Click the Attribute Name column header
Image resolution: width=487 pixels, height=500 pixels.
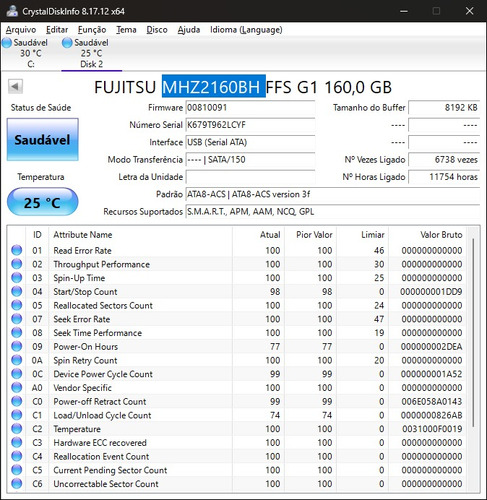(140, 235)
